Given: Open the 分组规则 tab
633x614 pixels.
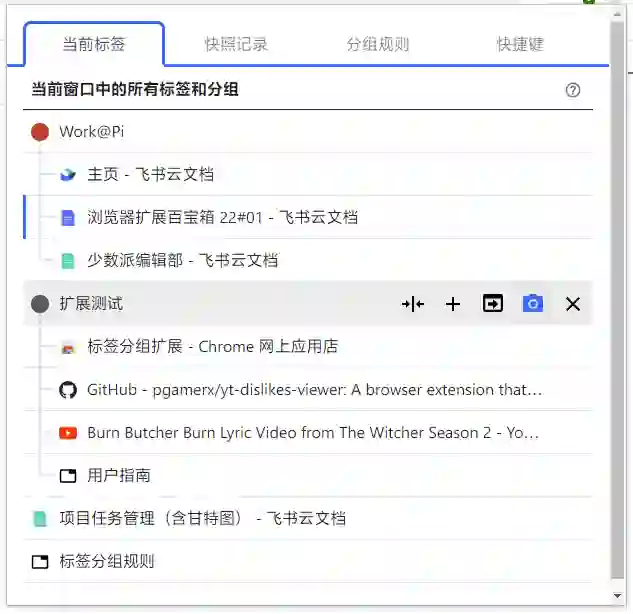Looking at the screenshot, I should click(378, 44).
